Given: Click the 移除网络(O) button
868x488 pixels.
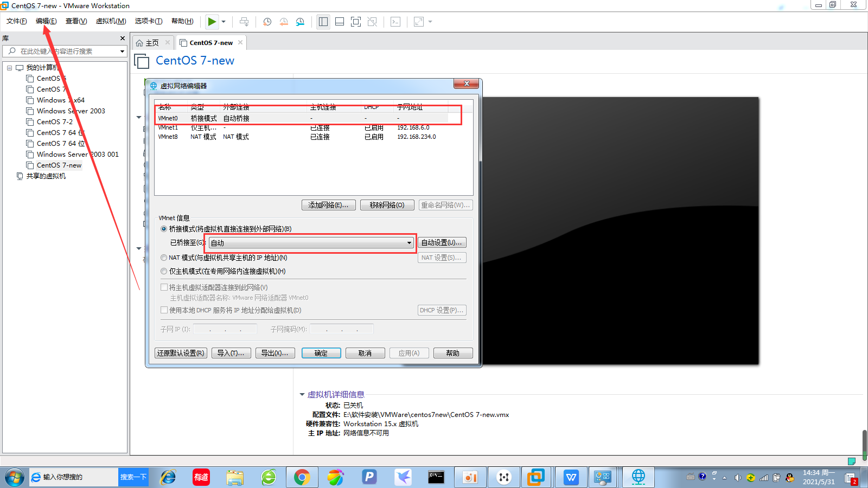Looking at the screenshot, I should (387, 205).
